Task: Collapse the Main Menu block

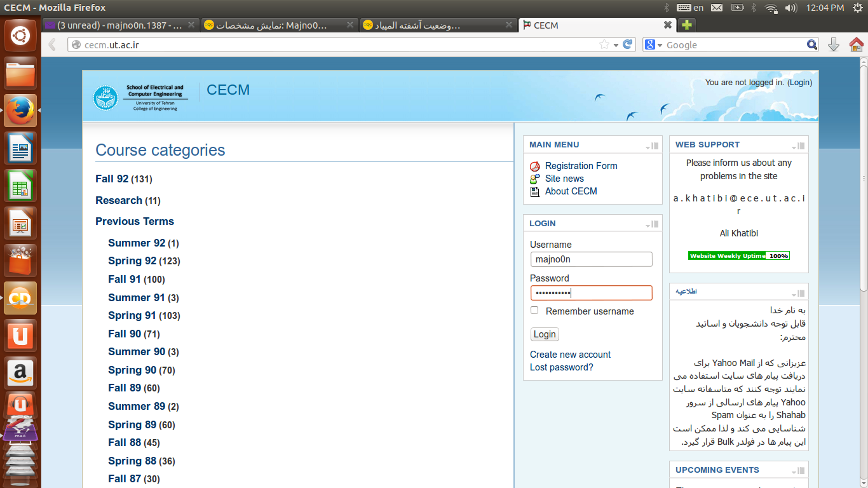Action: [648, 147]
